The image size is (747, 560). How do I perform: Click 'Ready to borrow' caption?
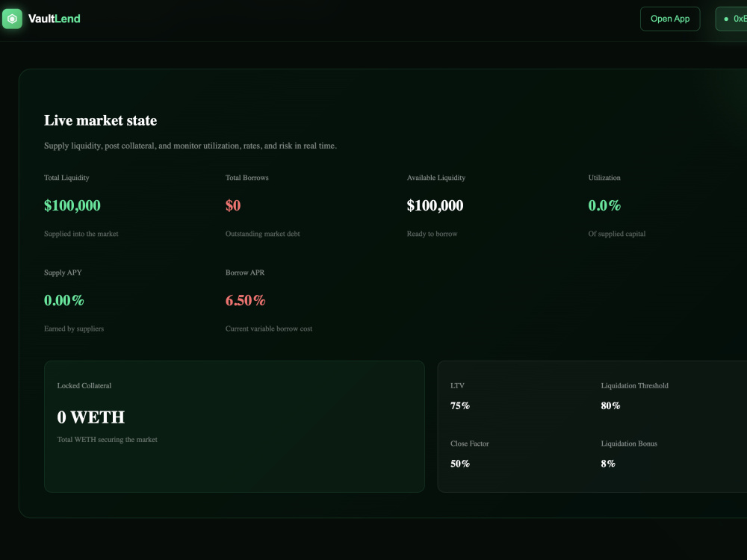tap(432, 234)
